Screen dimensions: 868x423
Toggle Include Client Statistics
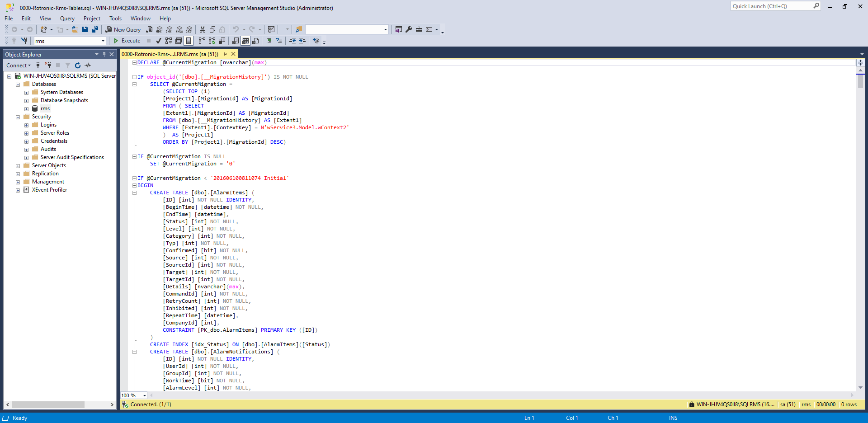pyautogui.click(x=222, y=41)
